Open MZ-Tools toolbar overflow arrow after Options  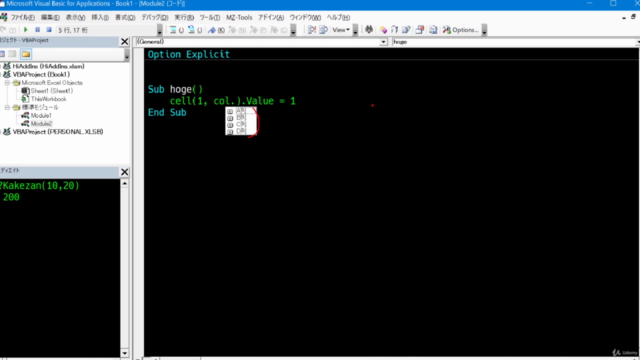click(x=484, y=30)
